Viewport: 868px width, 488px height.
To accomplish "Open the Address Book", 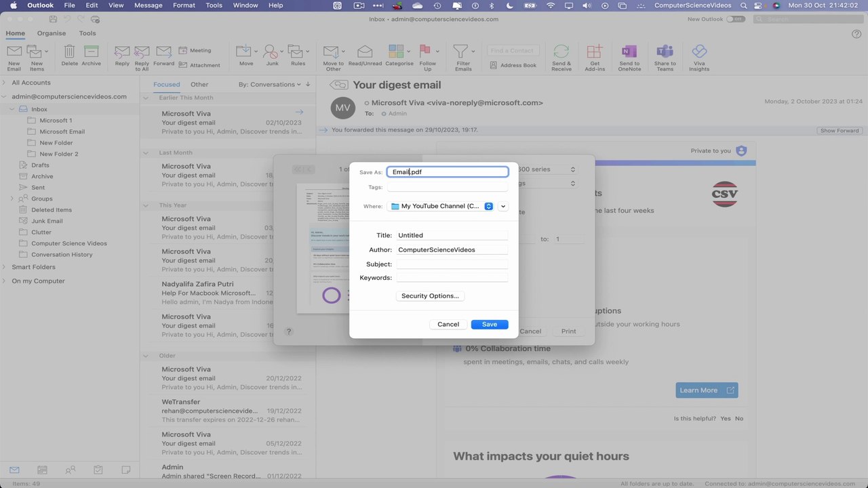I will pyautogui.click(x=513, y=65).
